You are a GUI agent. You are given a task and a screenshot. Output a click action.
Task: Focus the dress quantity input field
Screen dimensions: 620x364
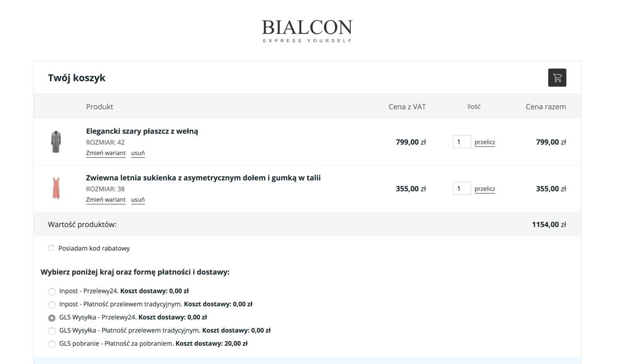(x=461, y=188)
